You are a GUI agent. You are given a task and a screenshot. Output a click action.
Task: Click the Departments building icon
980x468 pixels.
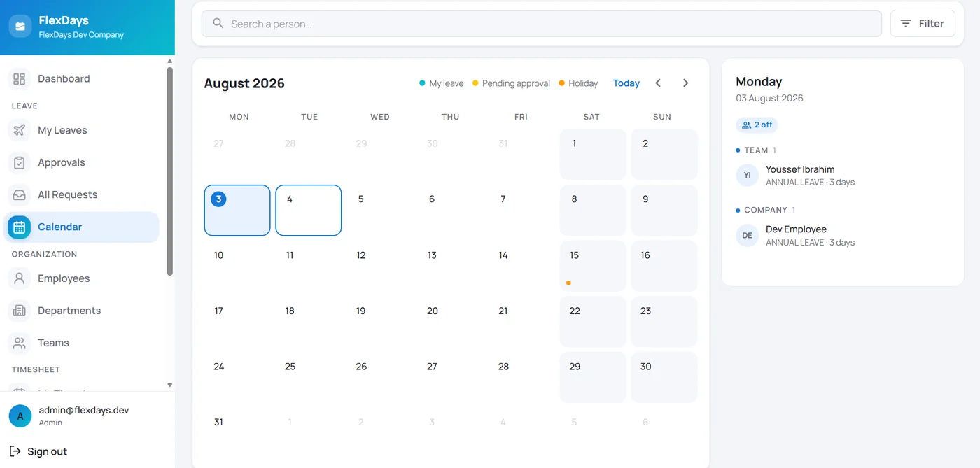(x=20, y=311)
